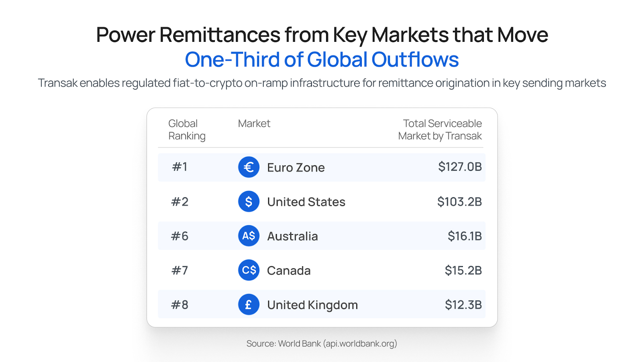Click Total Serviceable Market by Transak header
The width and height of the screenshot is (644, 362).
point(440,130)
